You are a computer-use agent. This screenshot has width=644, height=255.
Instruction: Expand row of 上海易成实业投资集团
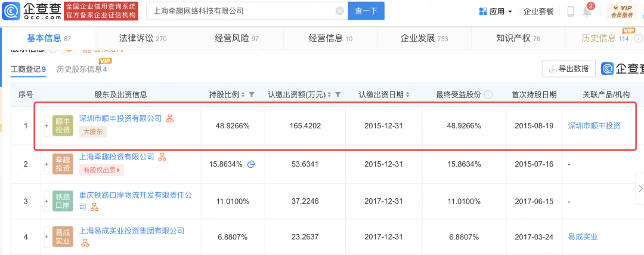[46, 237]
